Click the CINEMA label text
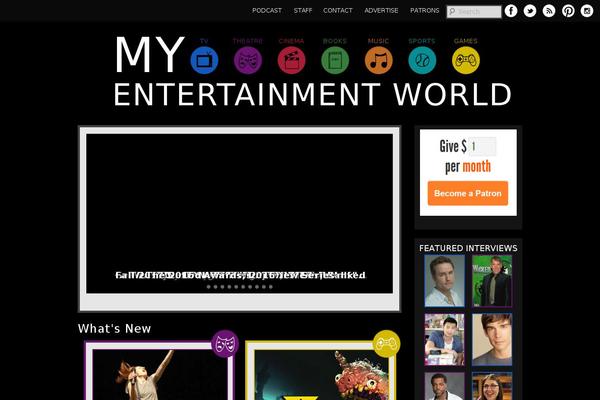Image resolution: width=600 pixels, height=400 pixels. tap(291, 41)
